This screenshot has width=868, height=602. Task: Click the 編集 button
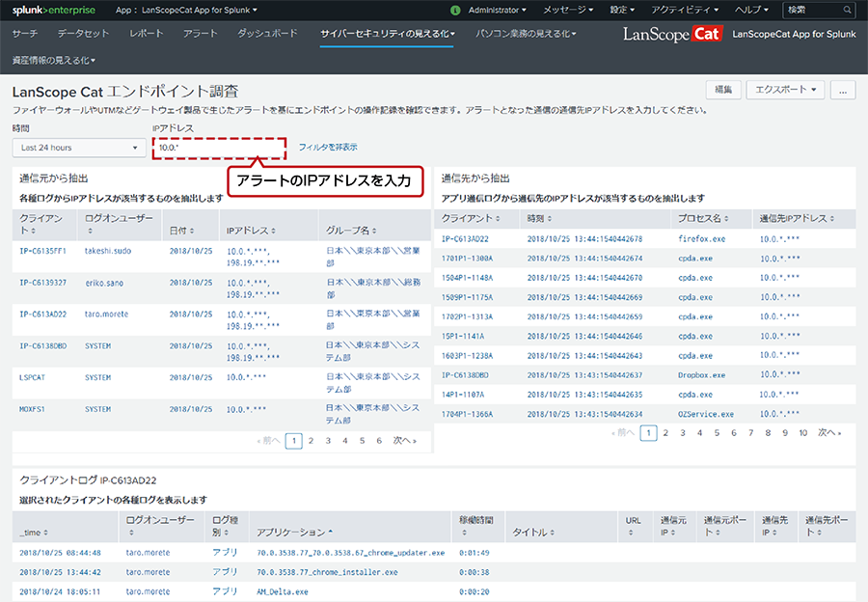723,90
